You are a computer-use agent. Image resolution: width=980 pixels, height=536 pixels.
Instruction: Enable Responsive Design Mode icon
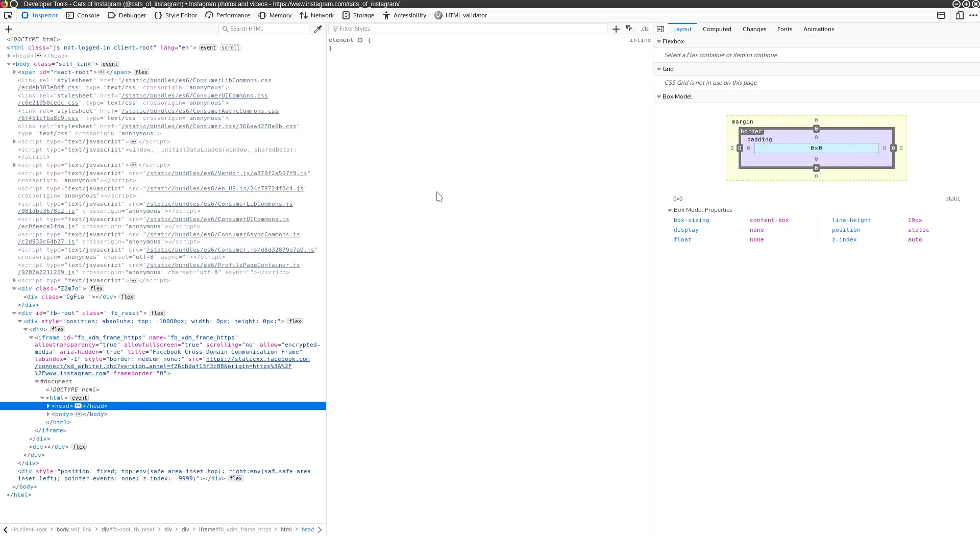click(960, 15)
